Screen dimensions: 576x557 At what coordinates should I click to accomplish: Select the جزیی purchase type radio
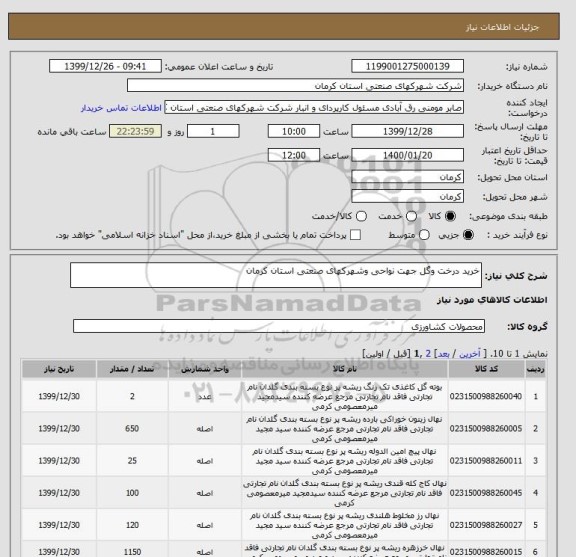tap(468, 235)
